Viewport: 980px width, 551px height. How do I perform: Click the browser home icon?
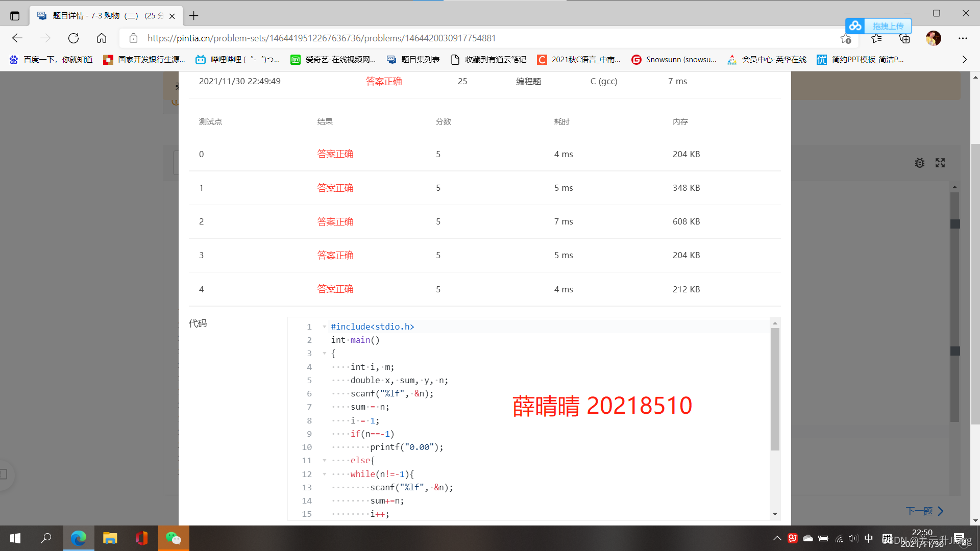click(x=102, y=38)
